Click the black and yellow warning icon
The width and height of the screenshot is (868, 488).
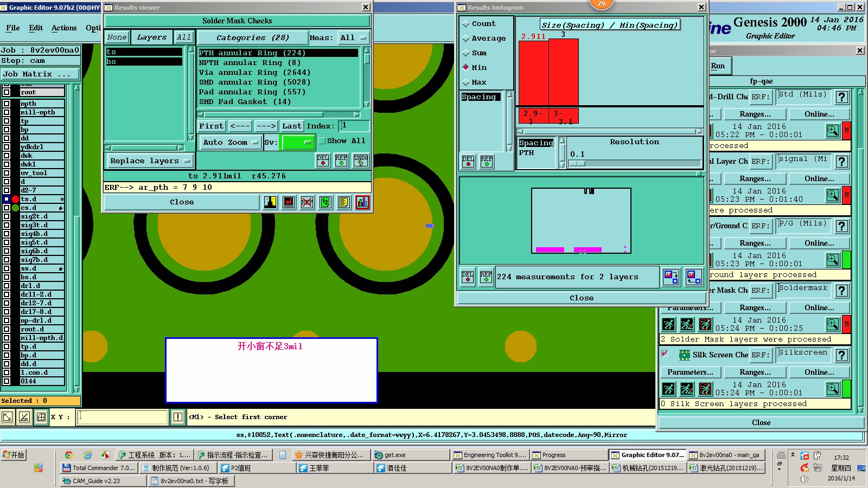(x=270, y=202)
